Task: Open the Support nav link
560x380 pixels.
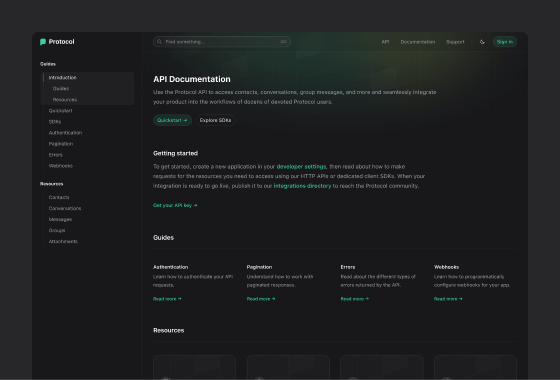Action: 455,42
